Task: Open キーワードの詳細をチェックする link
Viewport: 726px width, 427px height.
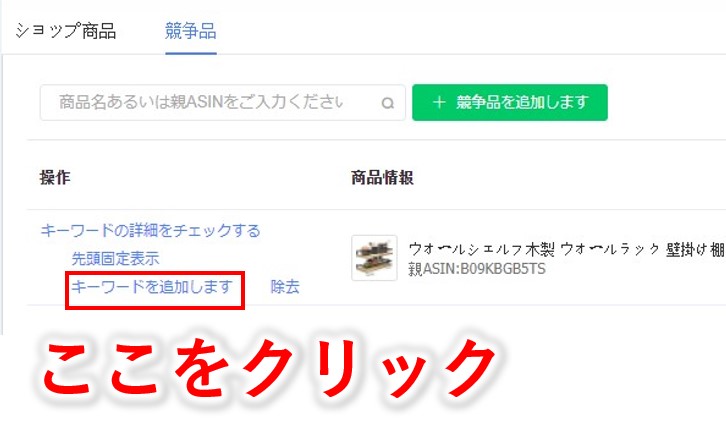Action: (150, 230)
